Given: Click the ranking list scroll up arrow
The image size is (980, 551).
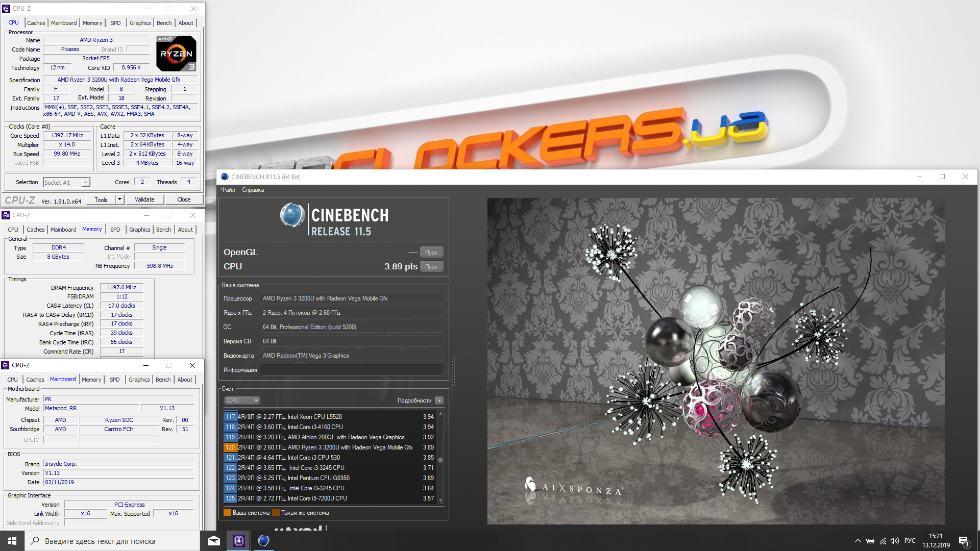Looking at the screenshot, I should click(440, 414).
